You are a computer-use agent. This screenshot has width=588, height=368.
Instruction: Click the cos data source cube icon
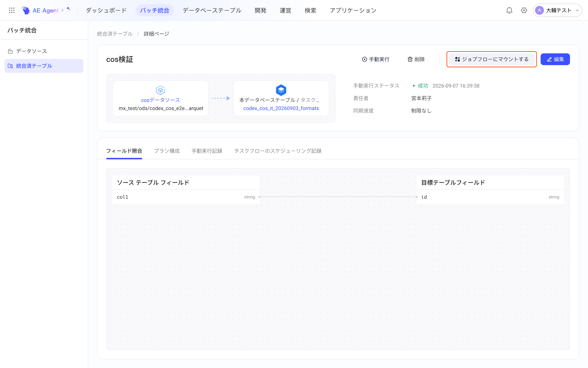(x=160, y=90)
